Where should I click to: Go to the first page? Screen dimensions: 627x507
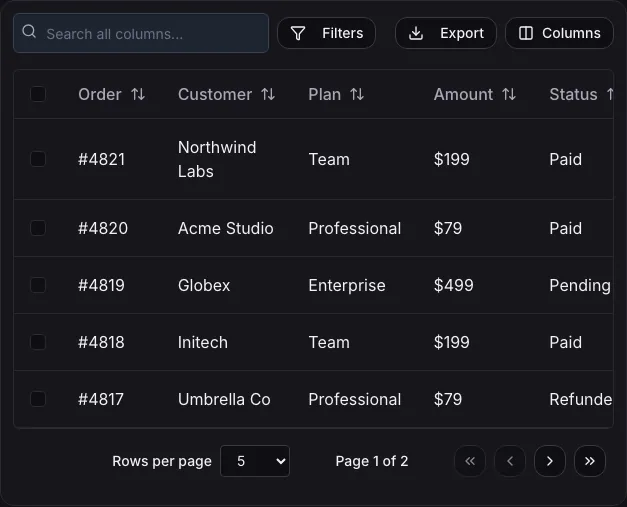tap(470, 461)
